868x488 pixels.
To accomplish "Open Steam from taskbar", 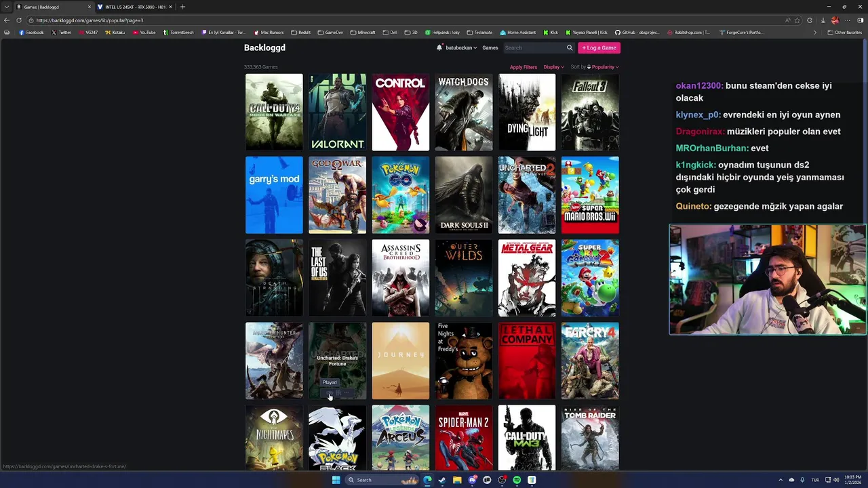I will click(x=442, y=480).
